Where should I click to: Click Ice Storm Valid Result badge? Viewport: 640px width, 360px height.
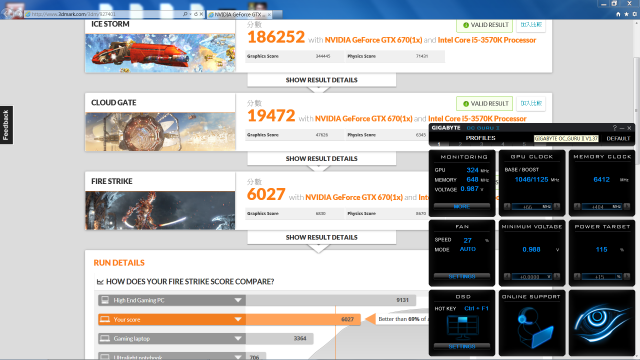pyautogui.click(x=484, y=25)
